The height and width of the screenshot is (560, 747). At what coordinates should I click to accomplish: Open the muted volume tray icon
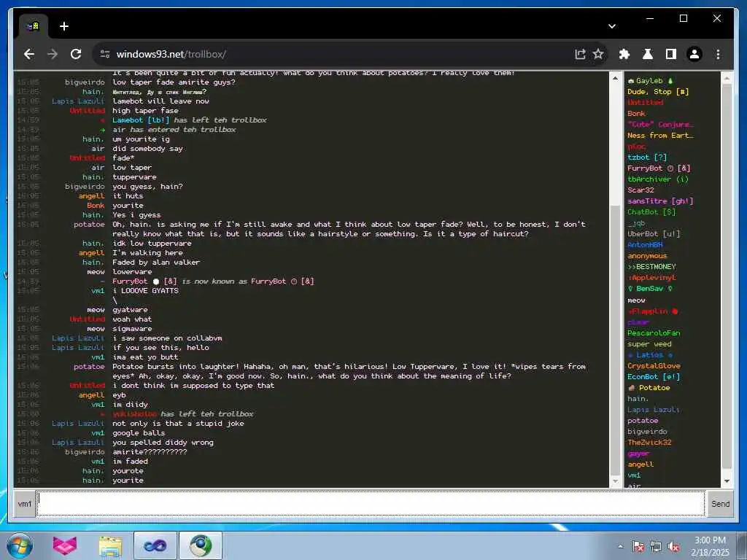tap(673, 547)
